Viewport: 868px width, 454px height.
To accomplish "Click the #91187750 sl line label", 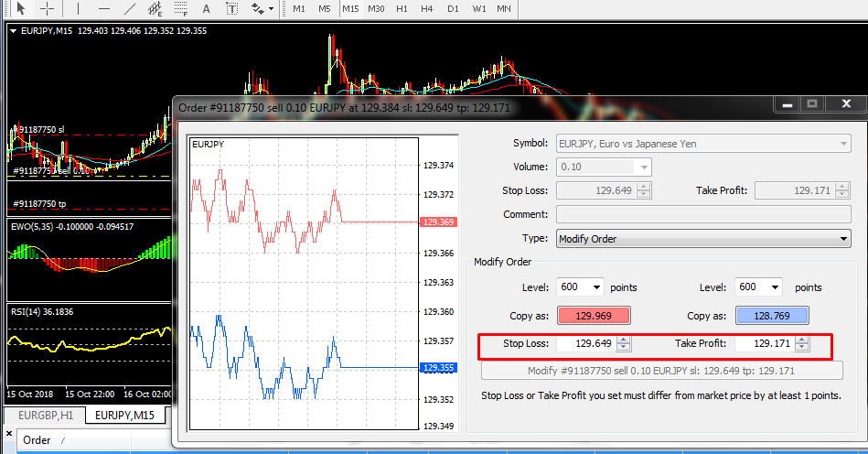I will pyautogui.click(x=38, y=130).
